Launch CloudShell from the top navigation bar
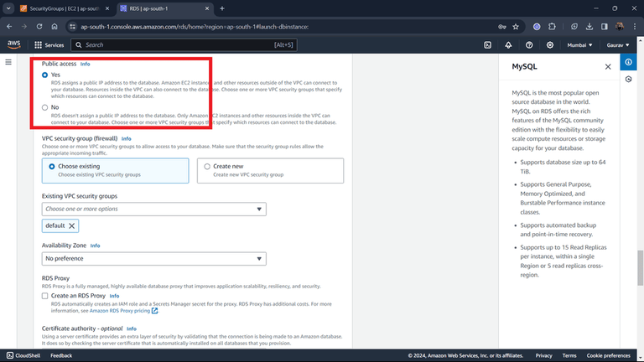 (487, 45)
